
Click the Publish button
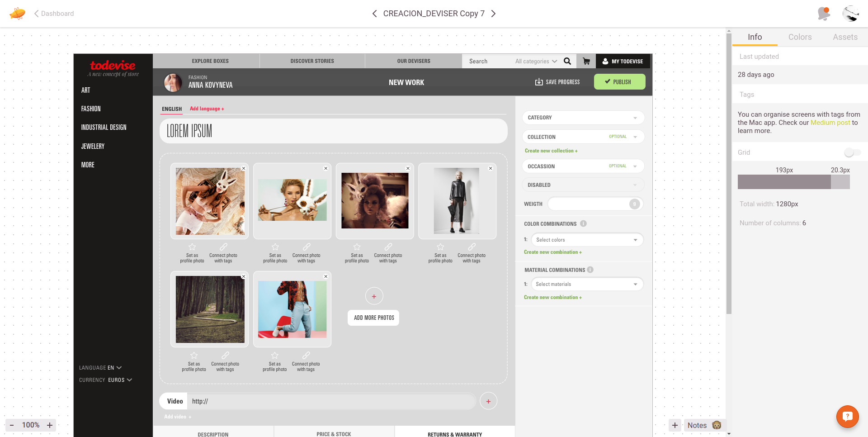coord(619,82)
